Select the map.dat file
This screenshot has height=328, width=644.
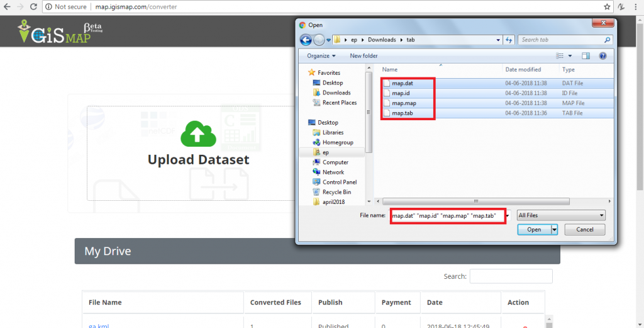pos(402,83)
